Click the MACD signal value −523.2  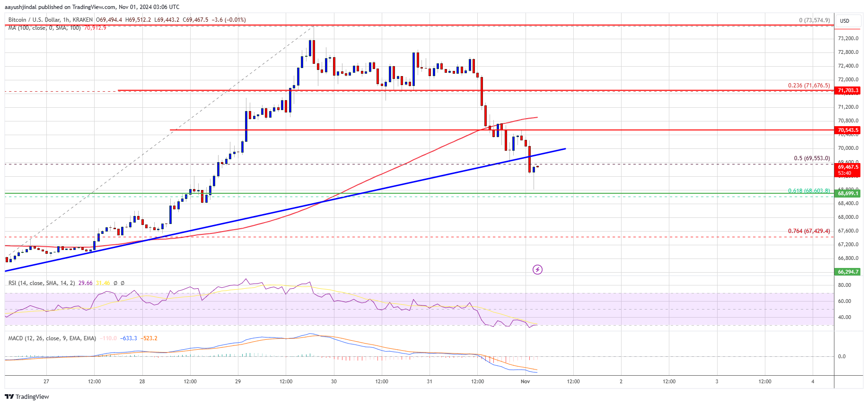[149, 338]
